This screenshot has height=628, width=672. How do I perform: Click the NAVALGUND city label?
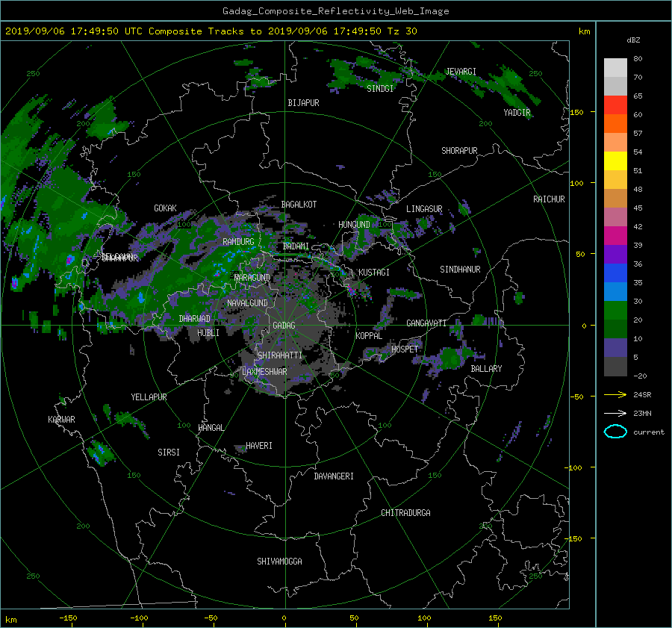(x=247, y=302)
